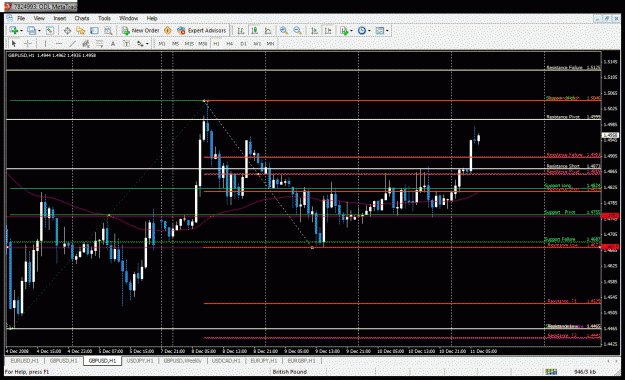
Task: Switch chart to Line Chart mode
Action: (268, 31)
